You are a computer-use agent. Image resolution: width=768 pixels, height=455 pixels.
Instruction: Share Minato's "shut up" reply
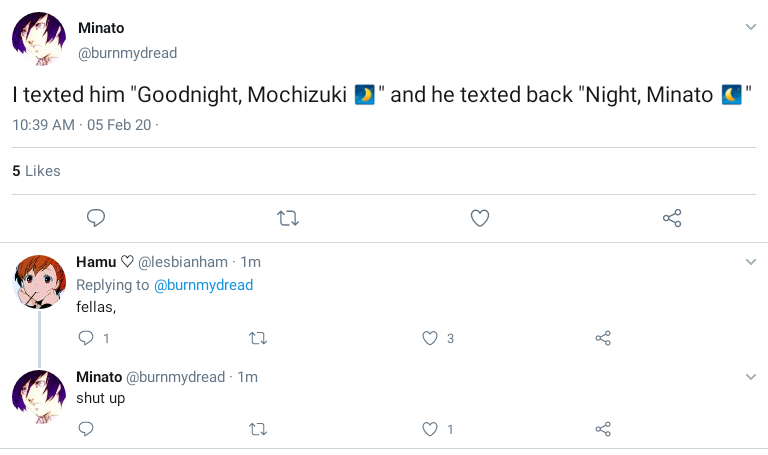point(603,429)
